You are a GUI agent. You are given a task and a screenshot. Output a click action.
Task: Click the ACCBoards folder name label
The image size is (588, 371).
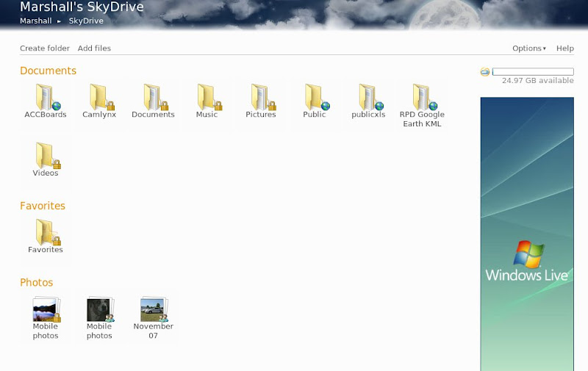[46, 115]
